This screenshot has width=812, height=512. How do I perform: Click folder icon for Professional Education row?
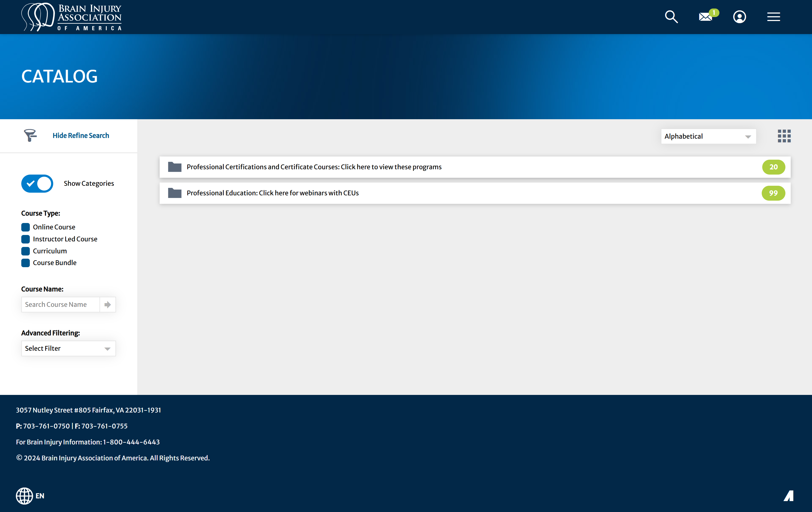[175, 193]
